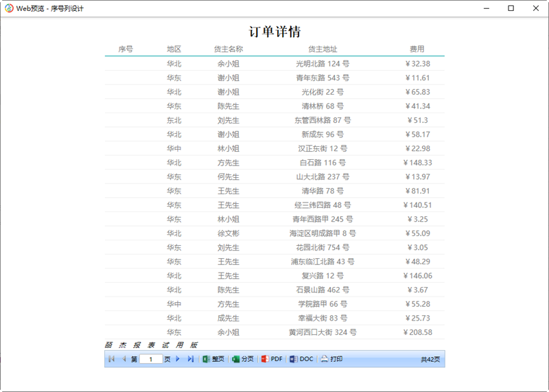
Task: Click the 费用 column header
Action: tap(417, 49)
